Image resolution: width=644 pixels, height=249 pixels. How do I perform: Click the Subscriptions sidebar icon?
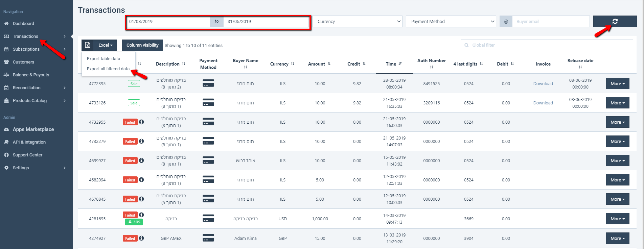tap(6, 49)
